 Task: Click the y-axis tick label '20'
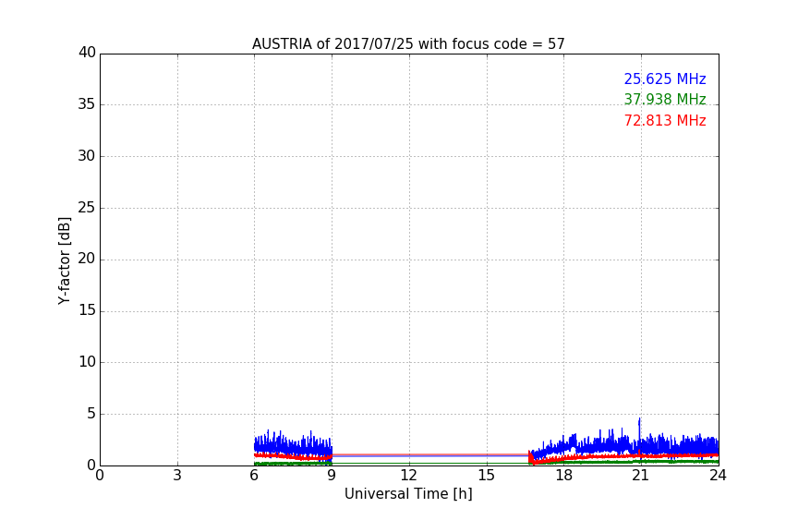tap(87, 259)
